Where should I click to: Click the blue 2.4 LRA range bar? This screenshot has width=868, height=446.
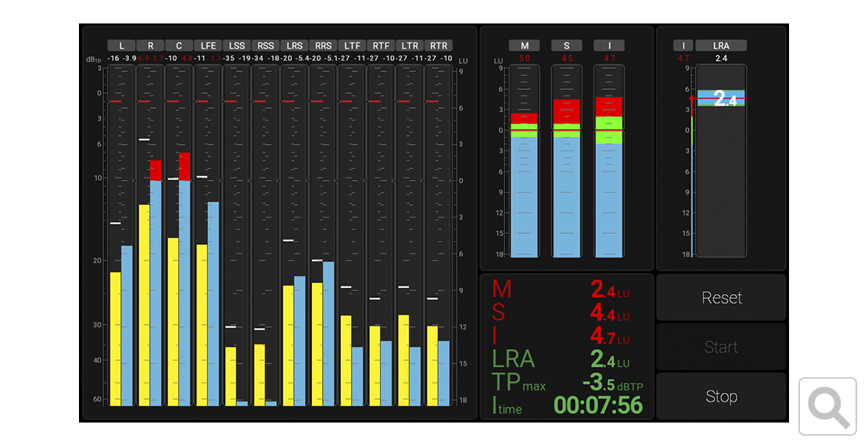tap(721, 99)
